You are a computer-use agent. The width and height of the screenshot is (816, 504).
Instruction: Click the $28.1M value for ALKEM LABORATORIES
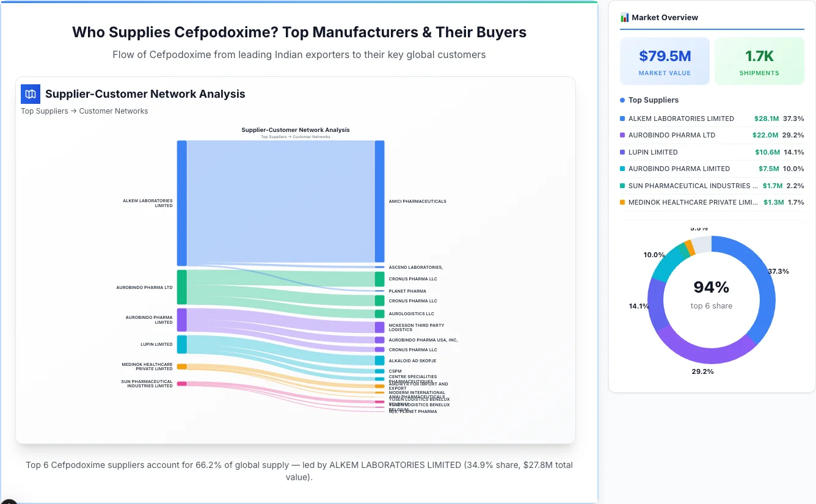click(x=765, y=119)
